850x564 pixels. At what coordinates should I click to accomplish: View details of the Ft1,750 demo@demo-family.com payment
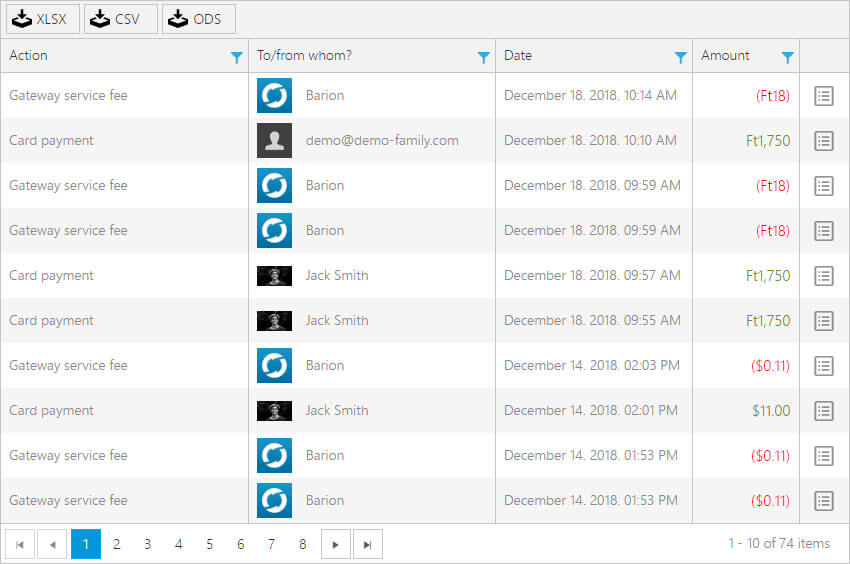823,141
